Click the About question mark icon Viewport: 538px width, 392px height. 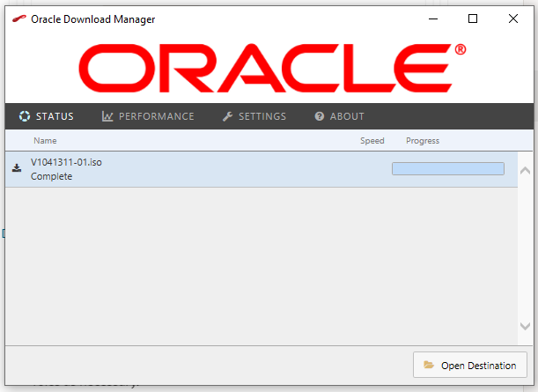tap(320, 116)
